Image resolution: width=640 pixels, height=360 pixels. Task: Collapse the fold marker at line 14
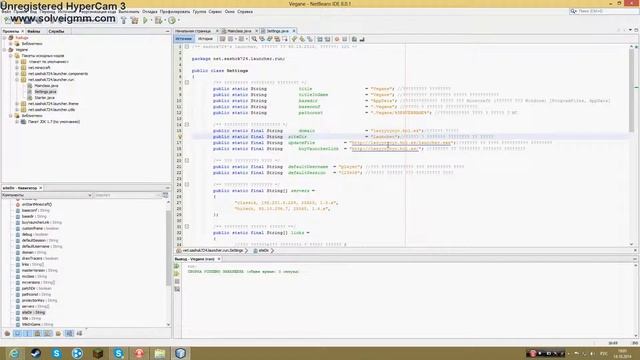pos(187,124)
